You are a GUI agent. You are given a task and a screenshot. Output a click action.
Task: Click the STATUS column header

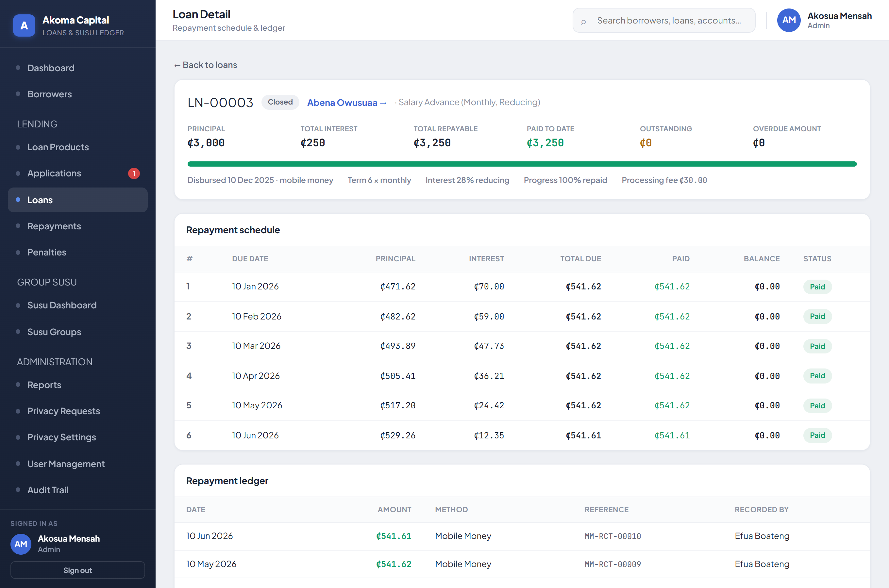point(817,259)
